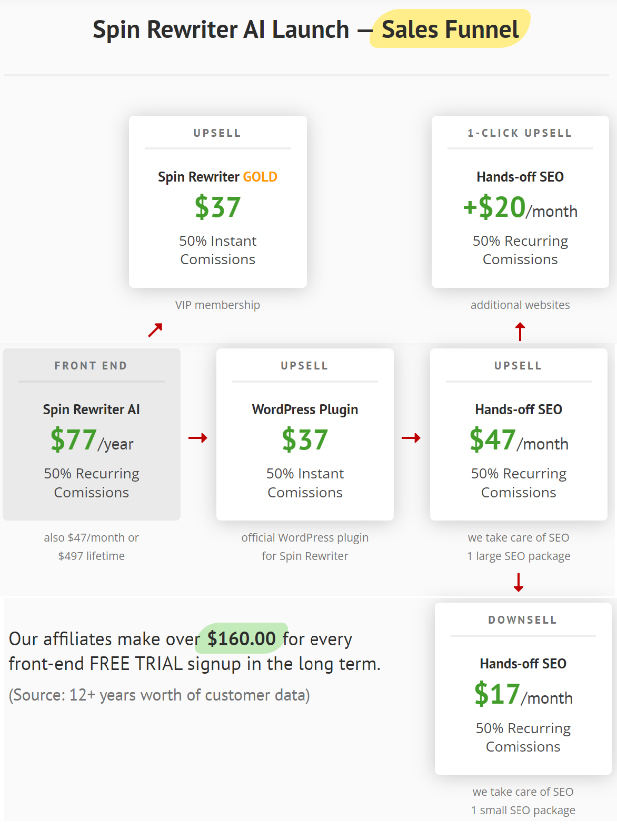This screenshot has height=840, width=617.
Task: Click the 'VIP membership' caption
Action: tap(217, 305)
